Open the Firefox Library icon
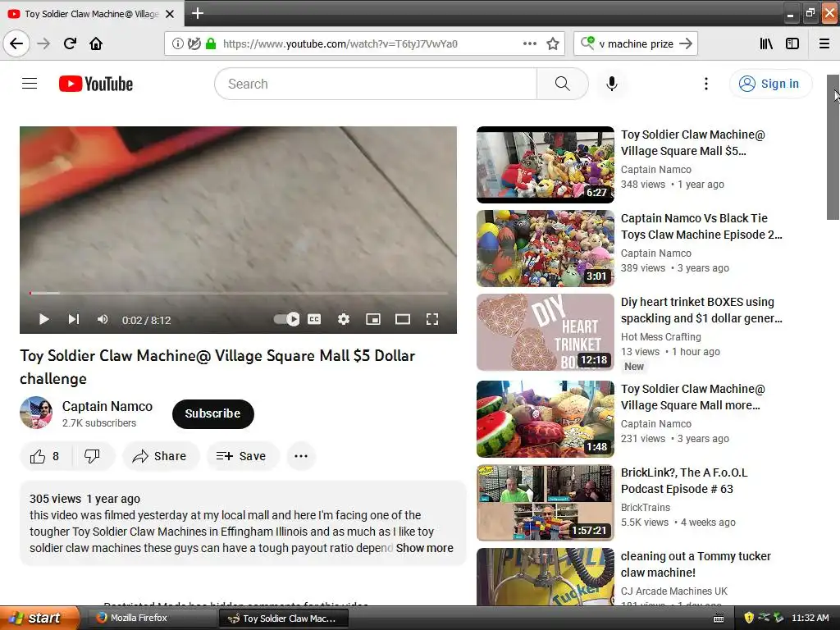Screen dimensions: 840x630 pos(766,43)
